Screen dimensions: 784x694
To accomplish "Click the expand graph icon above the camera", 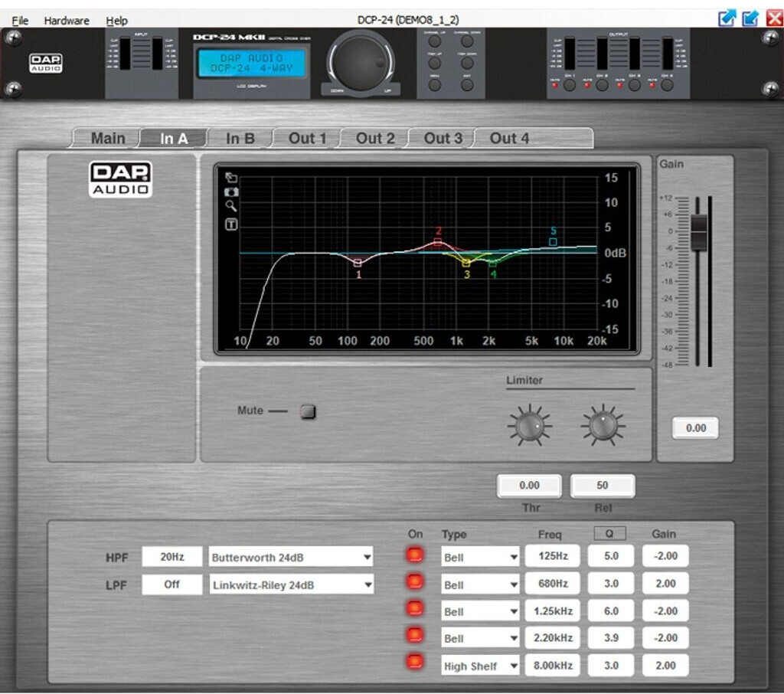I will [x=231, y=177].
